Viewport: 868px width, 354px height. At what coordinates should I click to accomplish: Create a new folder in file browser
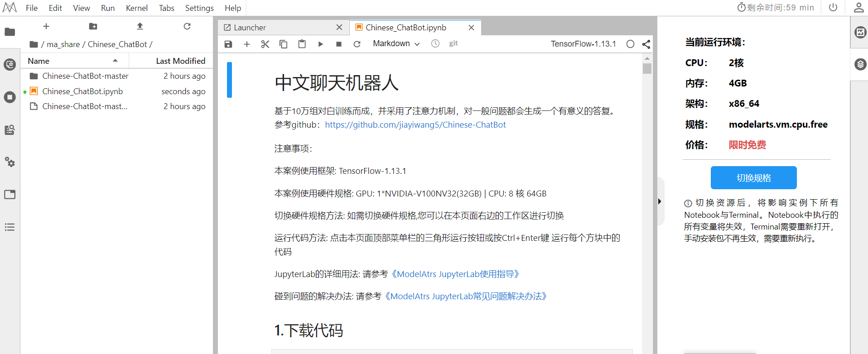[x=93, y=26]
